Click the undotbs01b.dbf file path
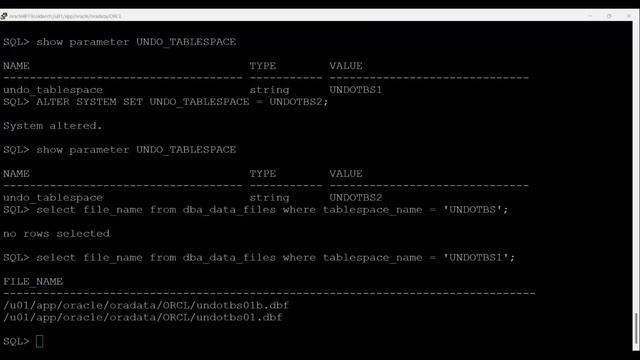Viewport: 640px width, 360px height. pos(146,305)
